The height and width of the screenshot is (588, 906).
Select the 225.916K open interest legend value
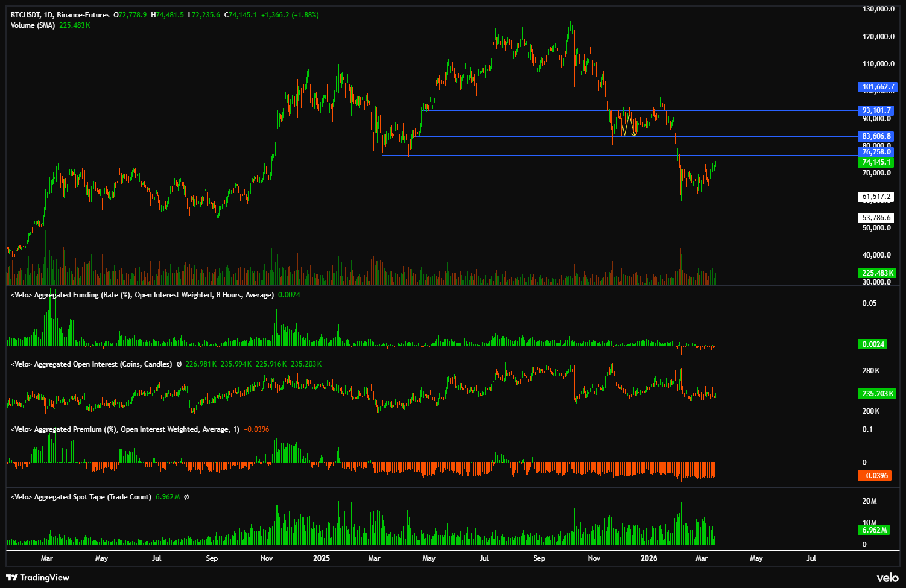(x=271, y=364)
